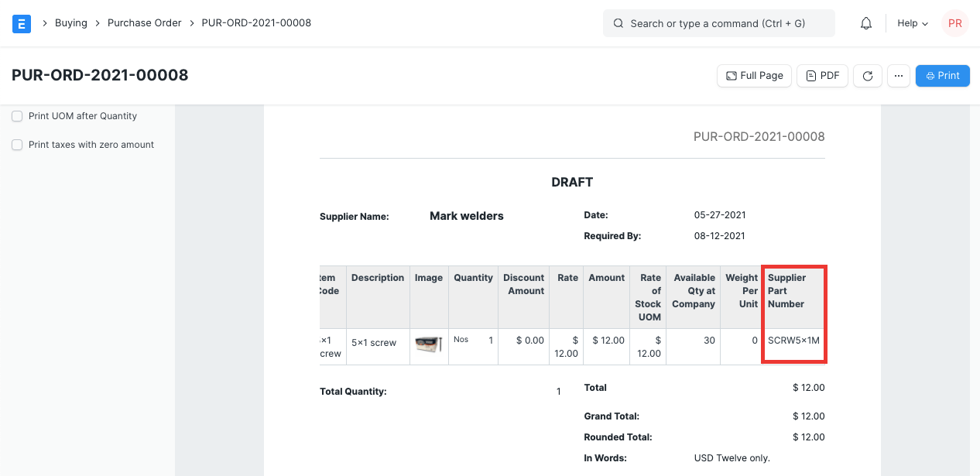This screenshot has width=980, height=476.
Task: Enable Print taxes with zero amount
Action: click(17, 144)
